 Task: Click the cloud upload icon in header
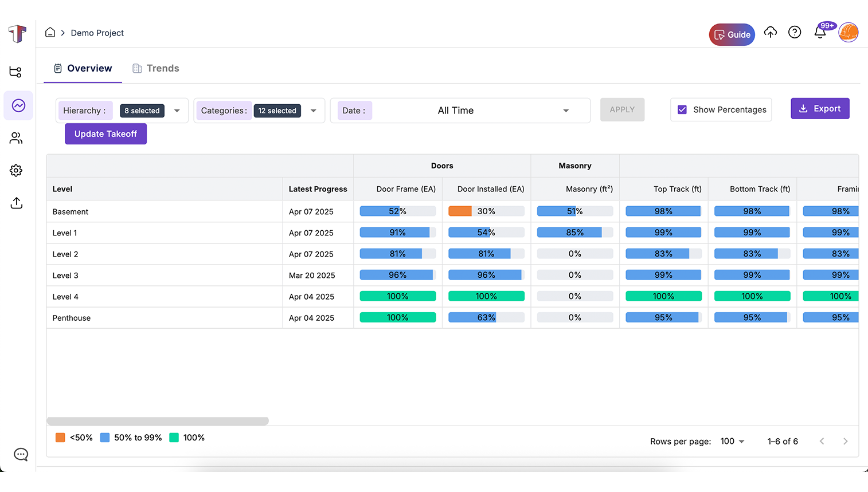click(x=770, y=33)
